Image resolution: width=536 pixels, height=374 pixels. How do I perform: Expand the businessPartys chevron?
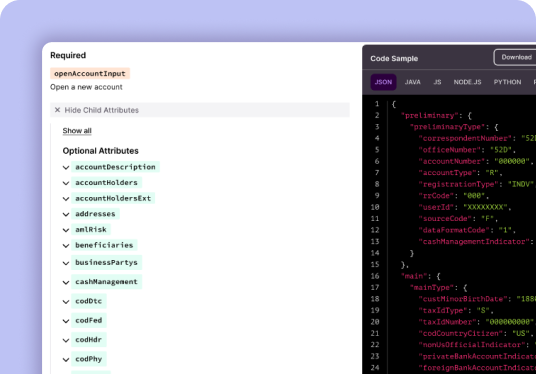pos(66,263)
